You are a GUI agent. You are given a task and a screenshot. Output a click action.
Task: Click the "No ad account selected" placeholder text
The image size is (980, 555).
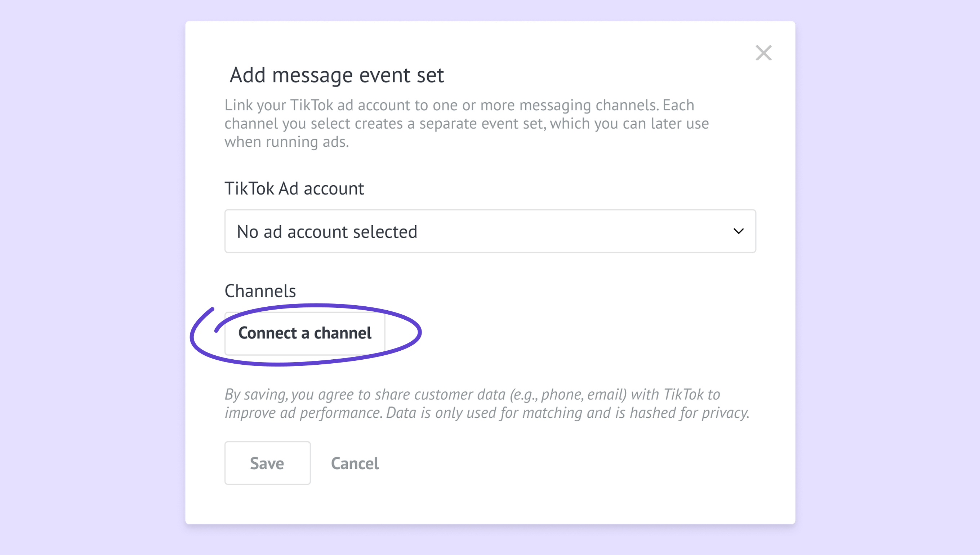tap(327, 232)
